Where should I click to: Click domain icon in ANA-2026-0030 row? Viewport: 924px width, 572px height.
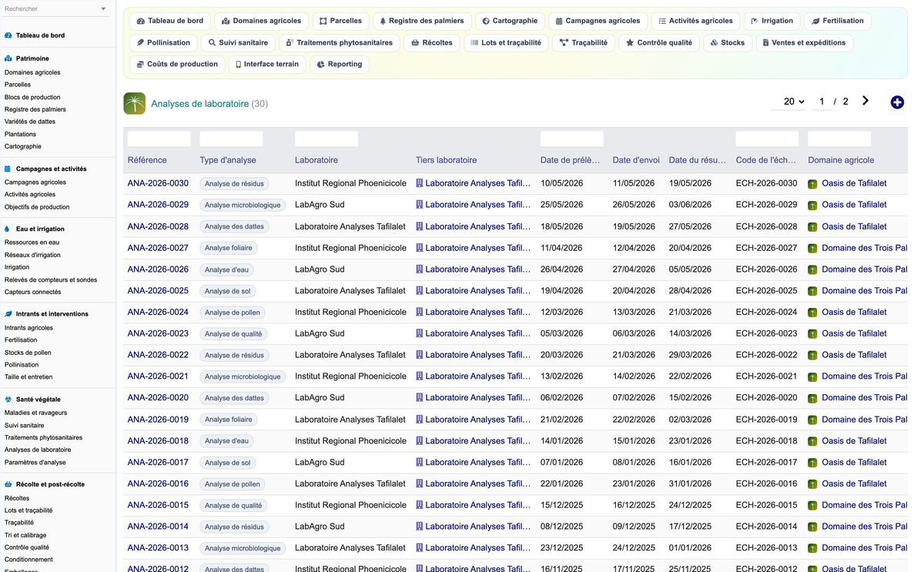tap(812, 184)
